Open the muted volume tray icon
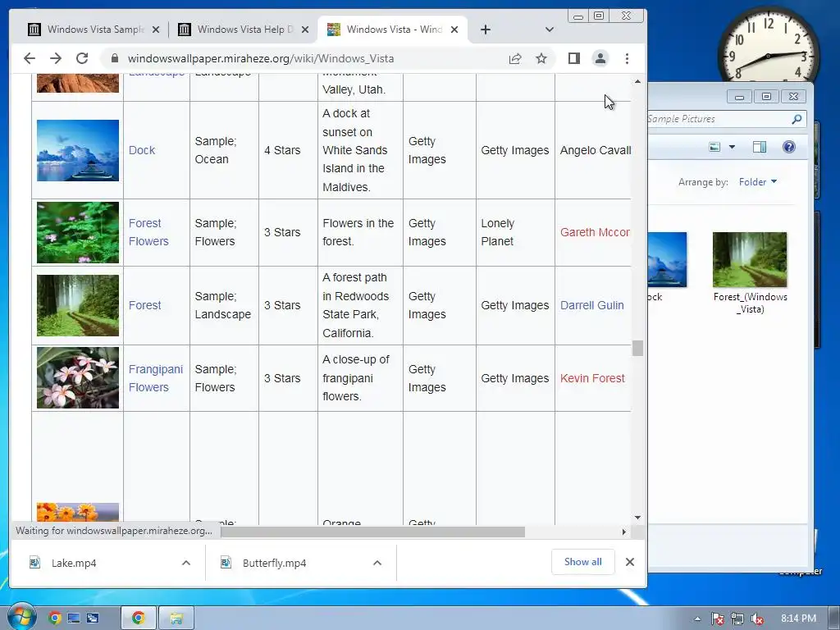The image size is (840, 630). pyautogui.click(x=757, y=619)
